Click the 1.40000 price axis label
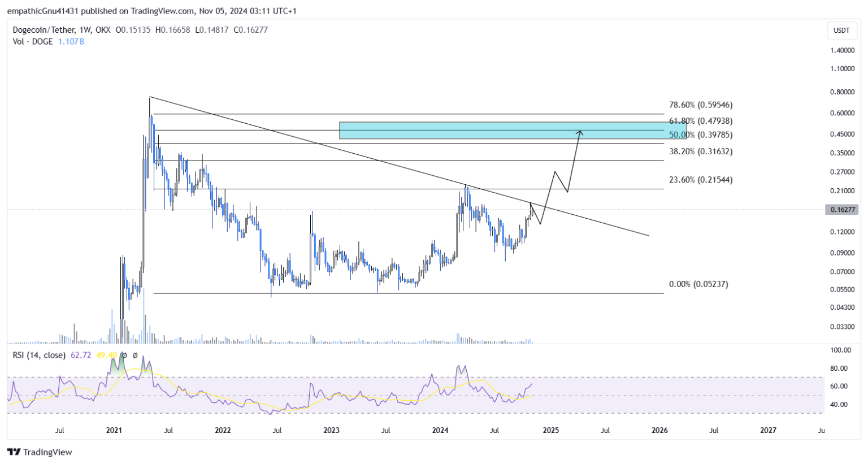This screenshot has height=464, width=868. pyautogui.click(x=842, y=51)
